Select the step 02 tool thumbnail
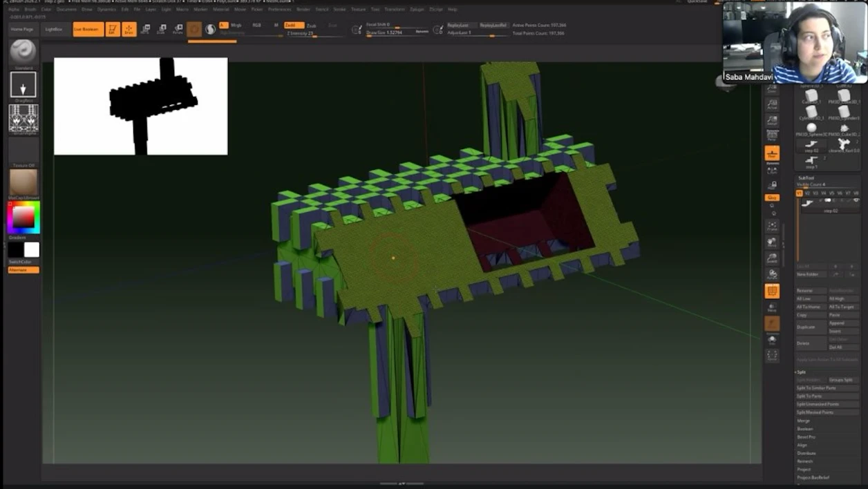The width and height of the screenshot is (868, 489). pyautogui.click(x=812, y=146)
